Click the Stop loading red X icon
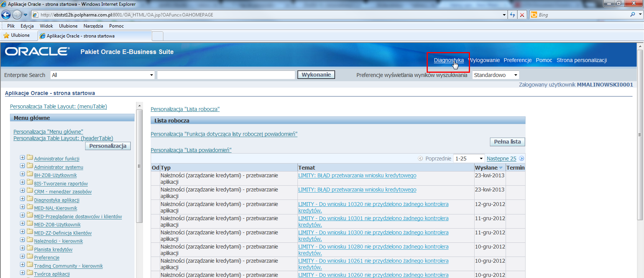The width and height of the screenshot is (644, 278). (522, 15)
